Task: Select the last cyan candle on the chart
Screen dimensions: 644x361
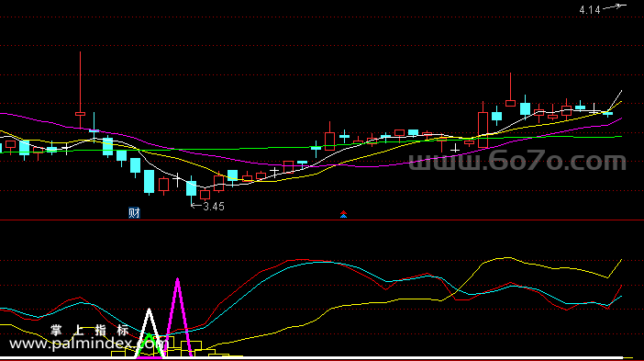Action: [x=608, y=113]
